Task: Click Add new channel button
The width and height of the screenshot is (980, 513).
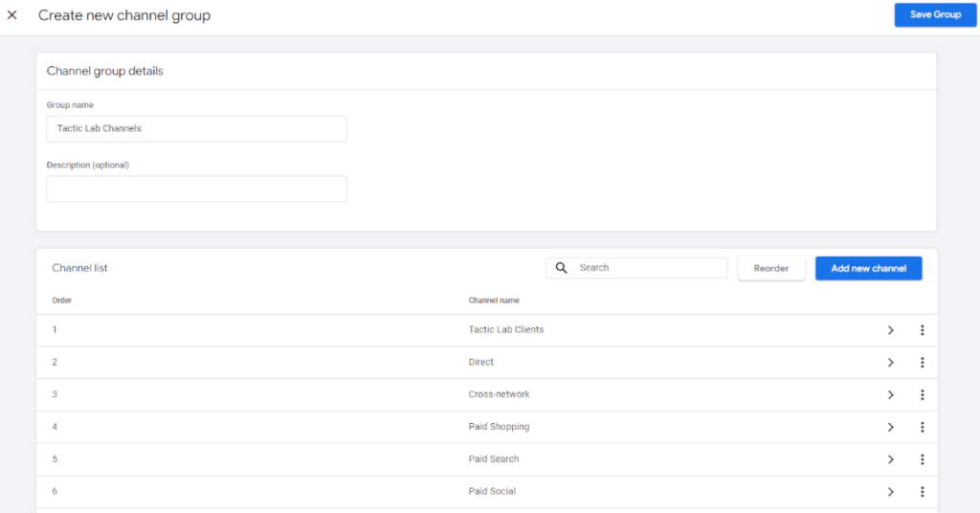Action: [x=868, y=268]
